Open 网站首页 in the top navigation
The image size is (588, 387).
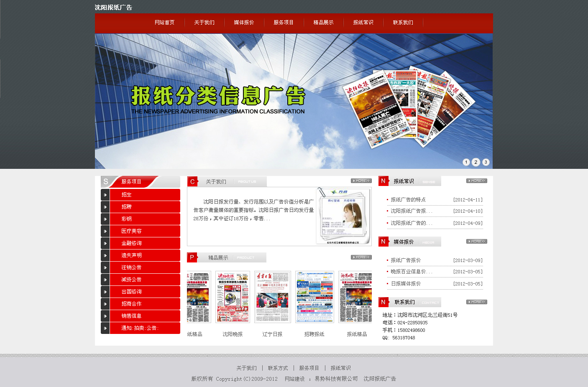point(165,23)
